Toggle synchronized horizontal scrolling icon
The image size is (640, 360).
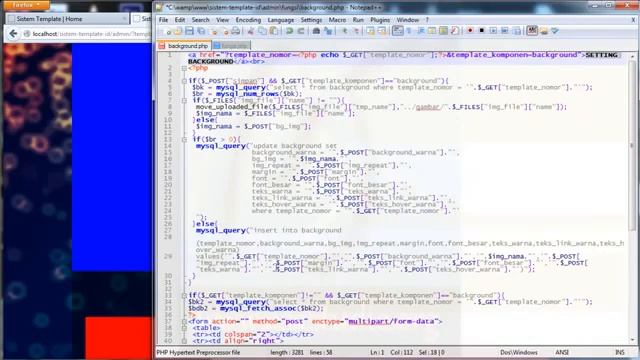[382, 31]
